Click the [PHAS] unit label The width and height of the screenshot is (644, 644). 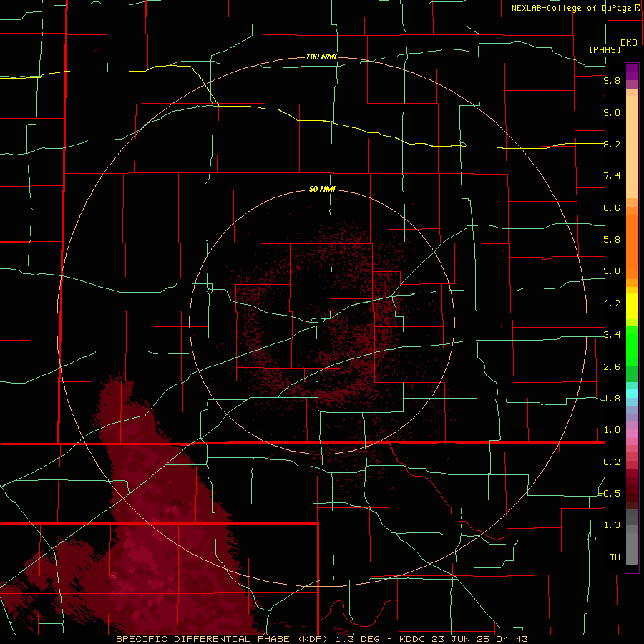[x=605, y=50]
